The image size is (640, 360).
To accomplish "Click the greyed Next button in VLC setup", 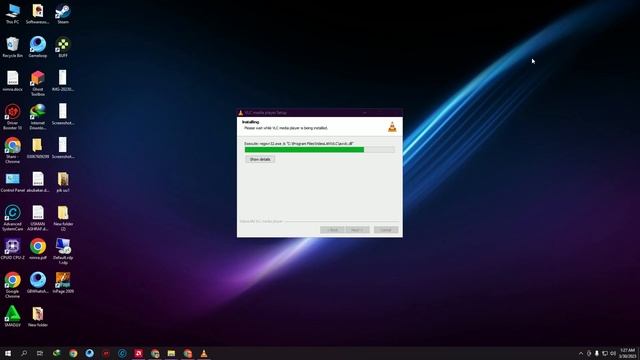I will click(x=357, y=230).
